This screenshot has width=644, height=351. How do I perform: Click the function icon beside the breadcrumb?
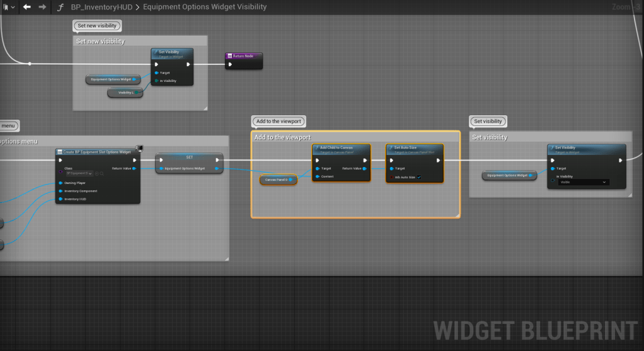(60, 7)
